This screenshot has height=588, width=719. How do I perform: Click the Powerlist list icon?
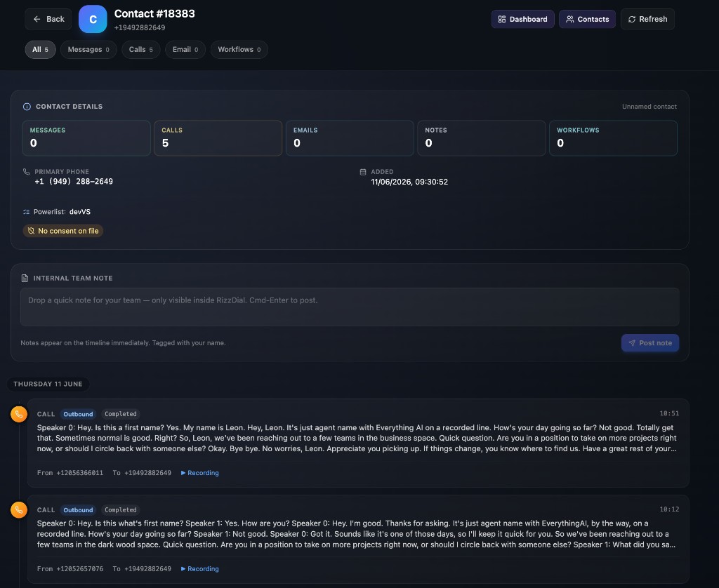tap(26, 212)
